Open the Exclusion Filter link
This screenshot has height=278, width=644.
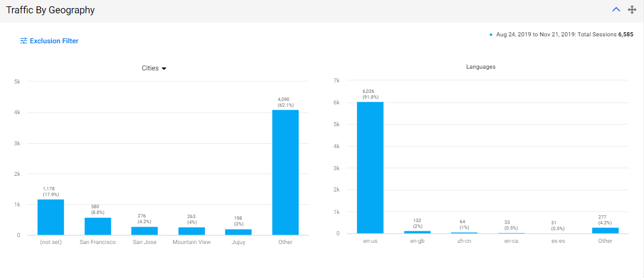[49, 40]
